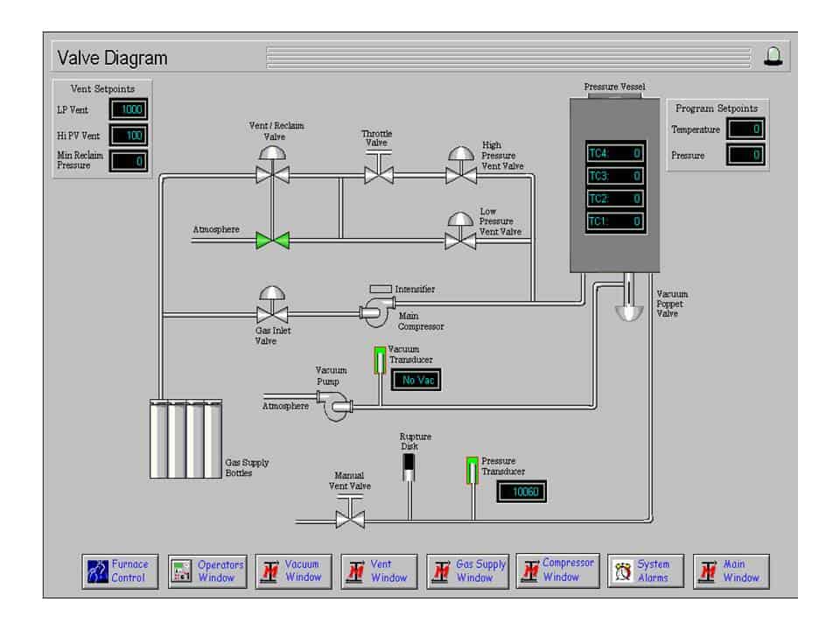
Task: Go to the Gas Supply Window
Action: tap(466, 571)
